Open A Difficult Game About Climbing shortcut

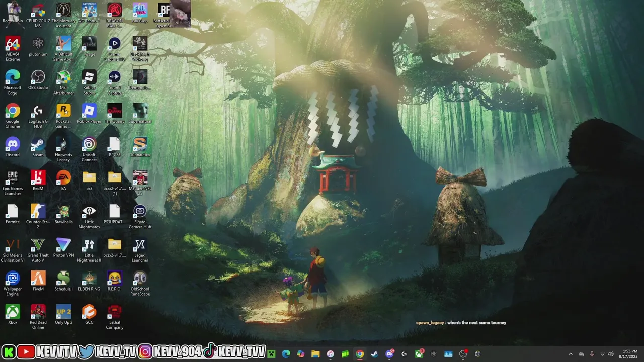coord(63,49)
